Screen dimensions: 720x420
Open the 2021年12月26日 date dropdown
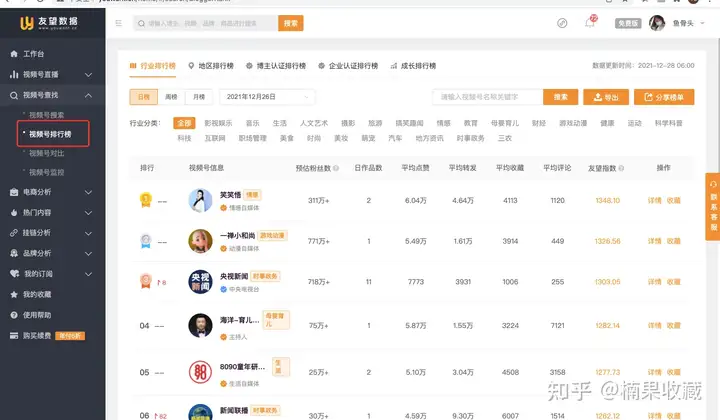267,97
